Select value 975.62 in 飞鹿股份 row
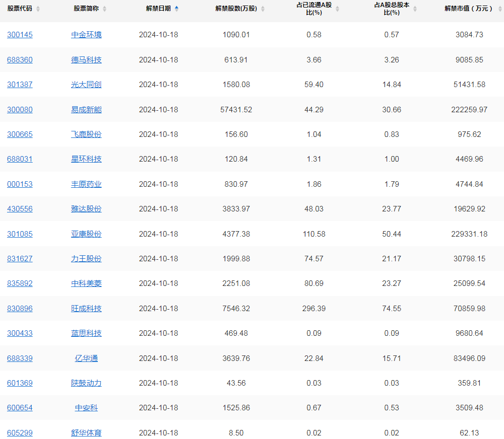Screen dimensions: 504x439 coord(469,134)
